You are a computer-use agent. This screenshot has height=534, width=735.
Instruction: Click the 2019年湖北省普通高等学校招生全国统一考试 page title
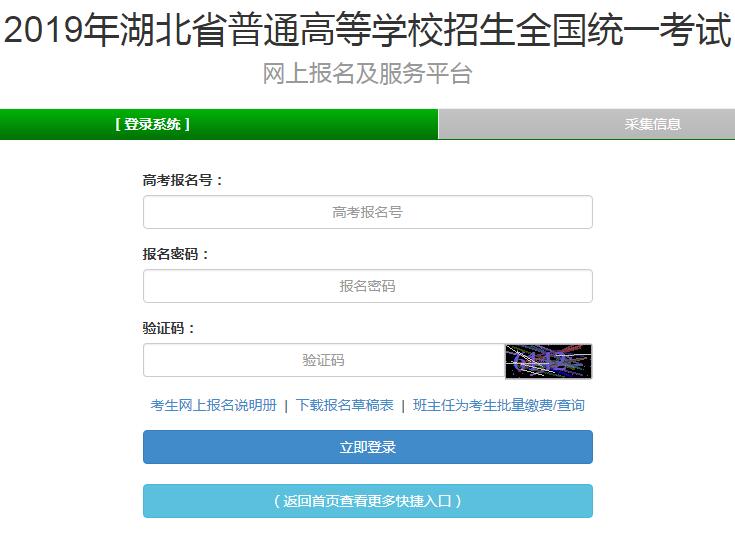[368, 30]
